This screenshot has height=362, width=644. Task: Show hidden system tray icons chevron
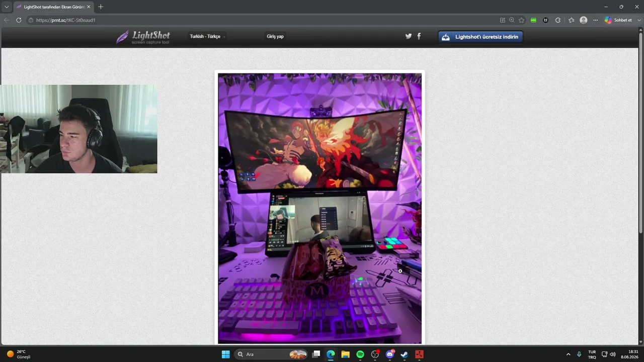569,354
